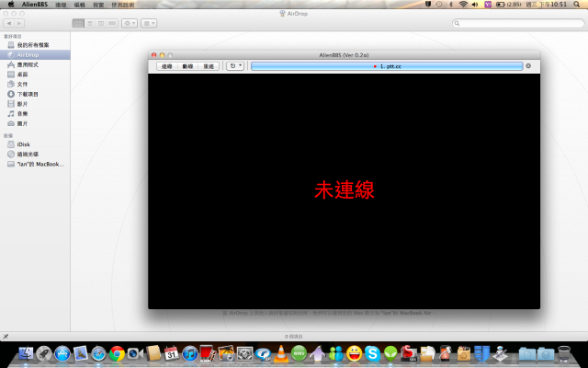Select 圖片 in Finder sidebar
588x368 pixels.
[35, 123]
